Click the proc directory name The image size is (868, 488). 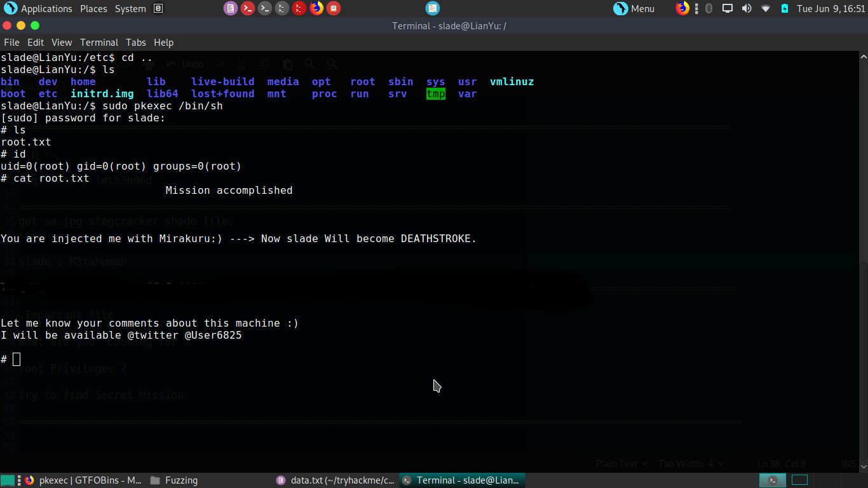tap(325, 94)
